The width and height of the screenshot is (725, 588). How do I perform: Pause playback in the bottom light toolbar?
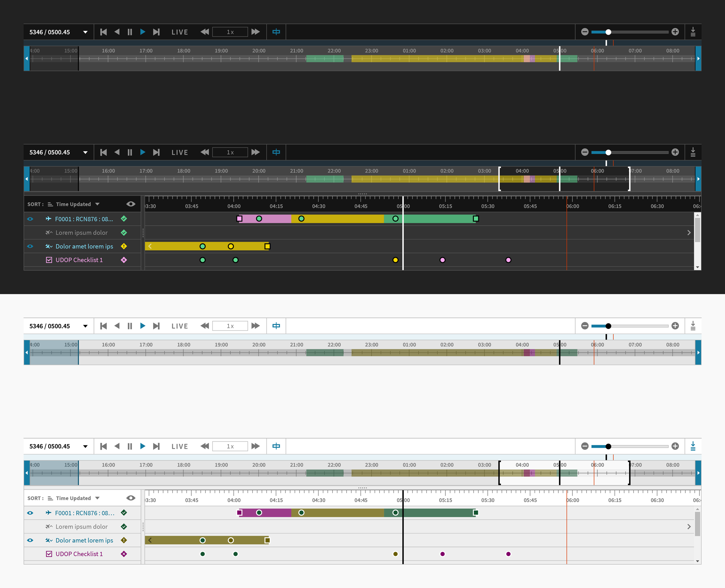130,446
